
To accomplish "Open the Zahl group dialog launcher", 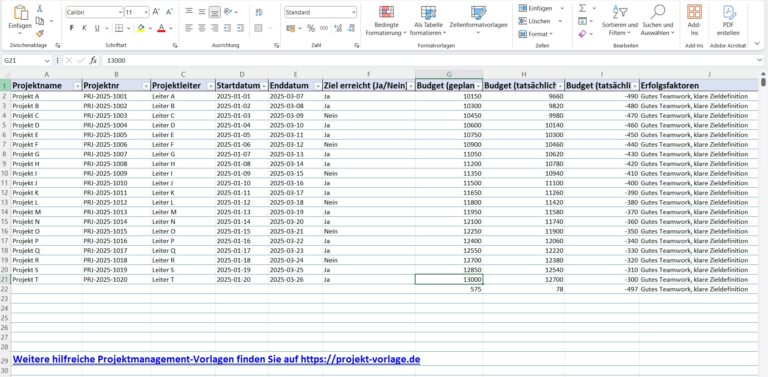I will [x=356, y=46].
